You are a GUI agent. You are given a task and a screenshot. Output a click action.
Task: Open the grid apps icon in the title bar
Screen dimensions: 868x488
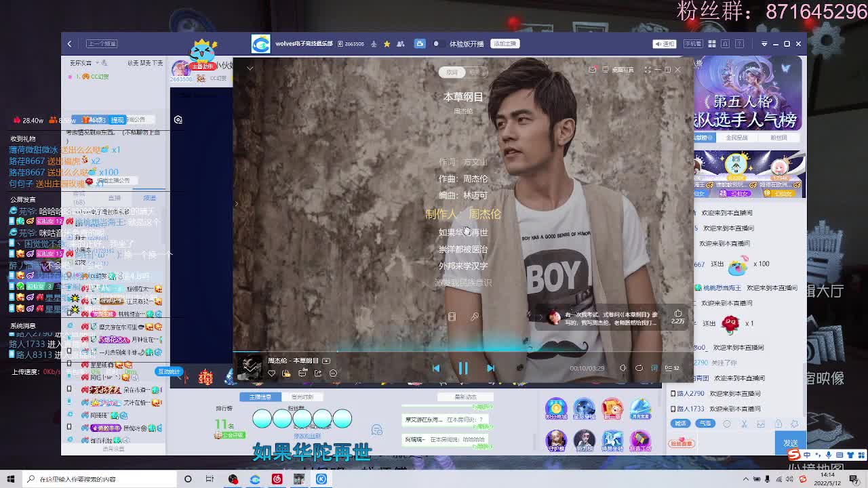712,43
